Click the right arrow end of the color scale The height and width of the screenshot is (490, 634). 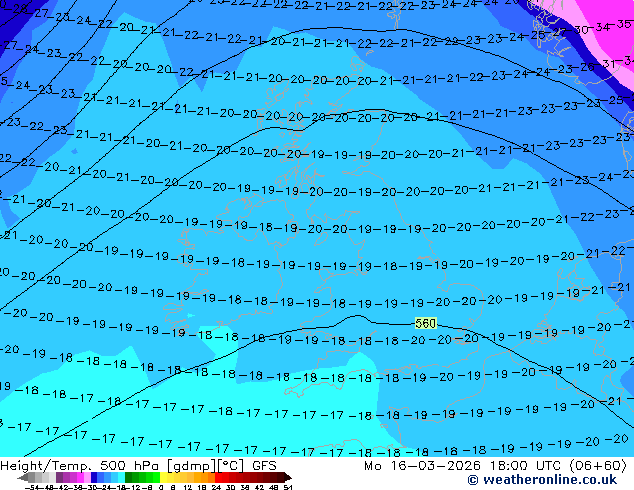tap(288, 477)
